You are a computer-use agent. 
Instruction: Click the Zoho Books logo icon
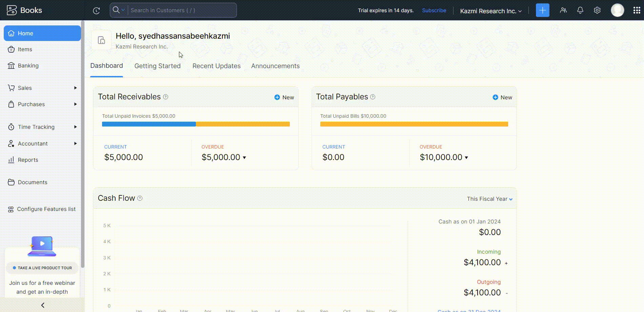pos(12,10)
